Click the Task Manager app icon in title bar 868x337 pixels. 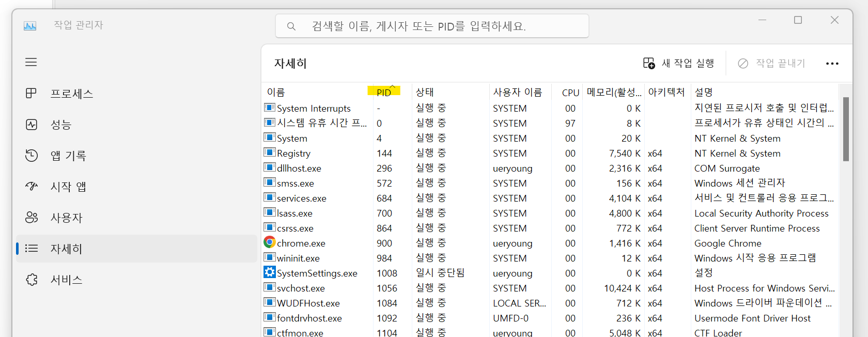pos(30,25)
